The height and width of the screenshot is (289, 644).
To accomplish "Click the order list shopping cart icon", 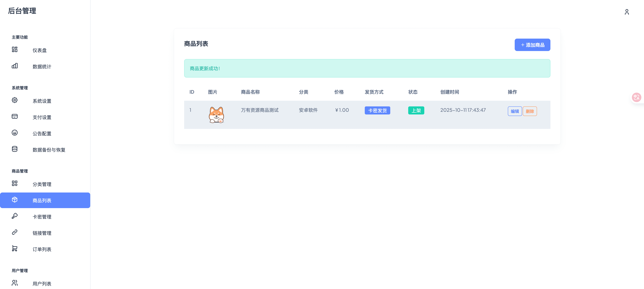I will [14, 248].
